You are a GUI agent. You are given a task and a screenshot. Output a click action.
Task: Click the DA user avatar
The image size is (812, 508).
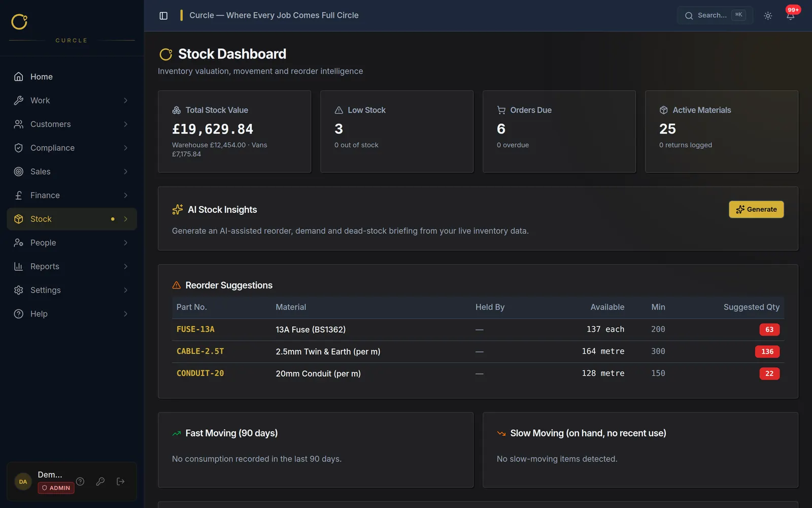23,482
